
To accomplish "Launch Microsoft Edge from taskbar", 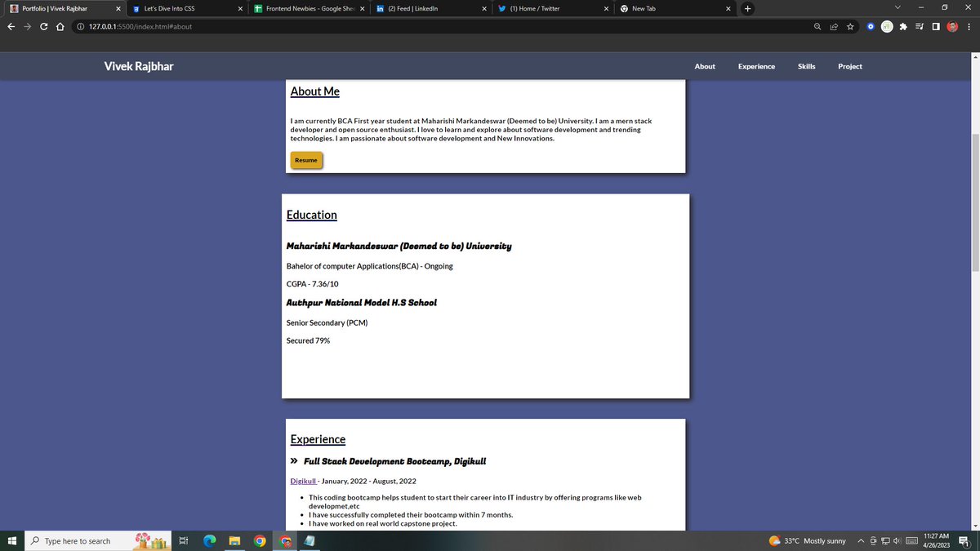I will click(208, 540).
